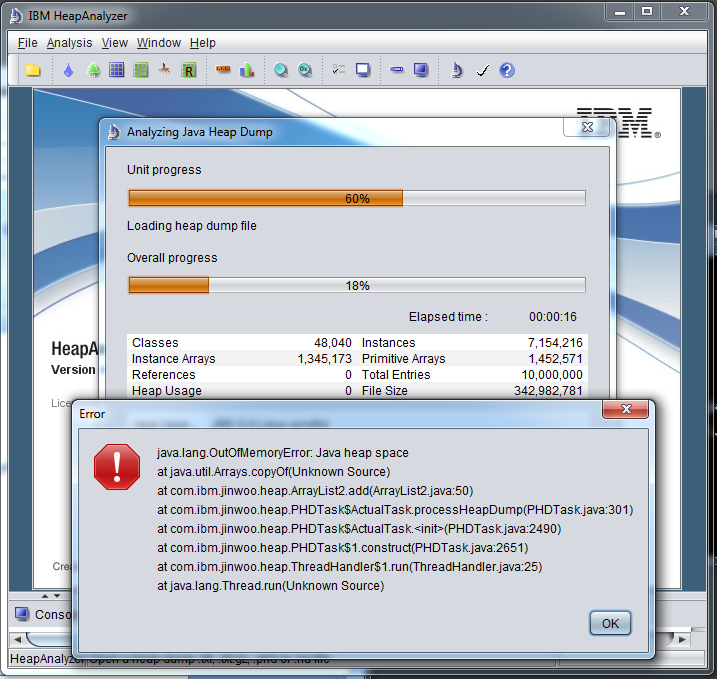Maximize the IBM HeapAnalyzer window
Screen dimensions: 717x679
[x=647, y=12]
